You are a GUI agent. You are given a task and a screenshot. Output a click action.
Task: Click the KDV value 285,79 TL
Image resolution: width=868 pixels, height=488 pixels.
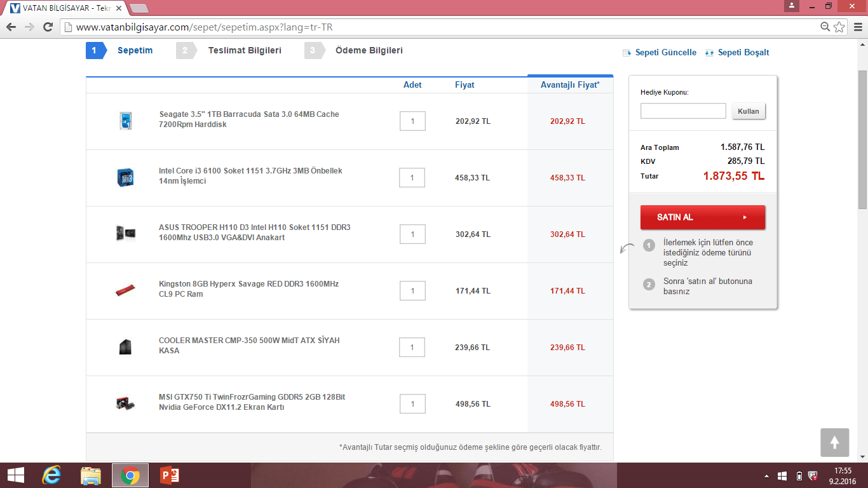pyautogui.click(x=746, y=161)
